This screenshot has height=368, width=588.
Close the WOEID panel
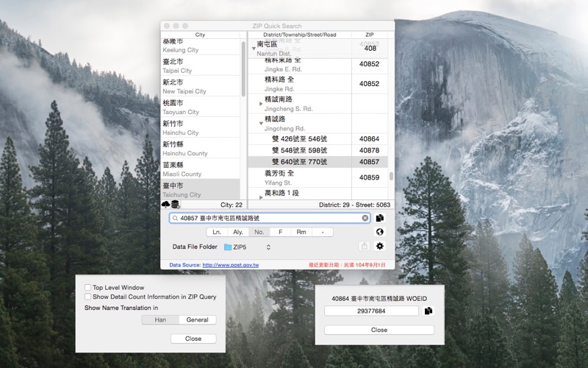pyautogui.click(x=379, y=330)
